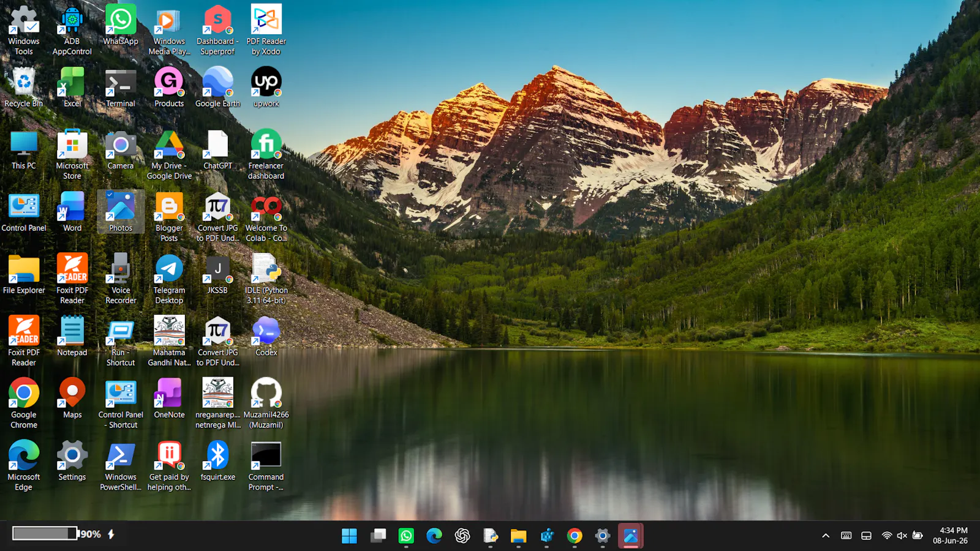The width and height of the screenshot is (980, 551).
Task: Select the Camera desktop shortcut
Action: (x=121, y=150)
